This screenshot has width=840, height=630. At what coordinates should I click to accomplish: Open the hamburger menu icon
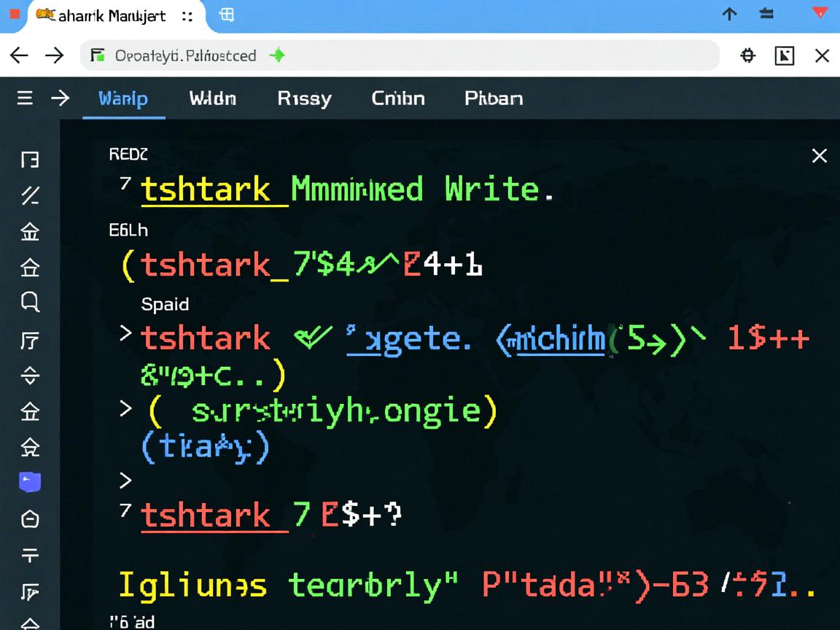tap(24, 98)
